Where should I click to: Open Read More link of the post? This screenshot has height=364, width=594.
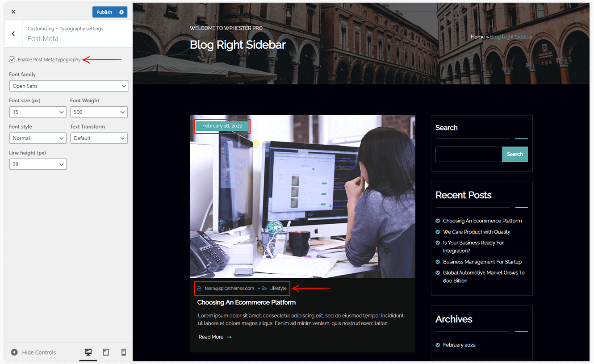(x=211, y=337)
